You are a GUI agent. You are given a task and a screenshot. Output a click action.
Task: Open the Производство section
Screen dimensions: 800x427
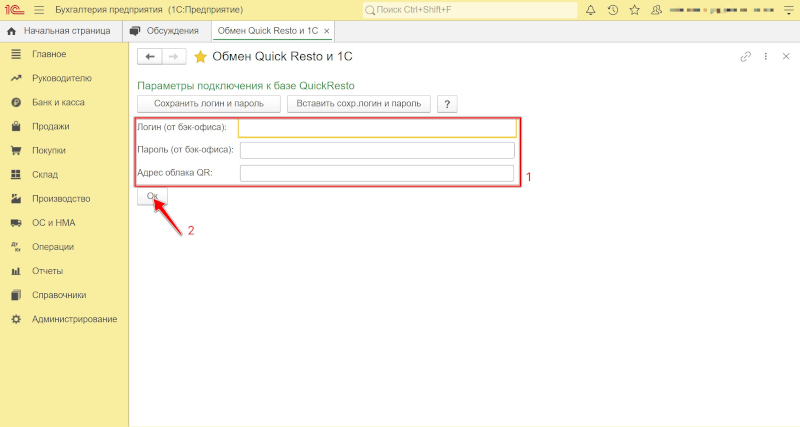[x=61, y=198]
